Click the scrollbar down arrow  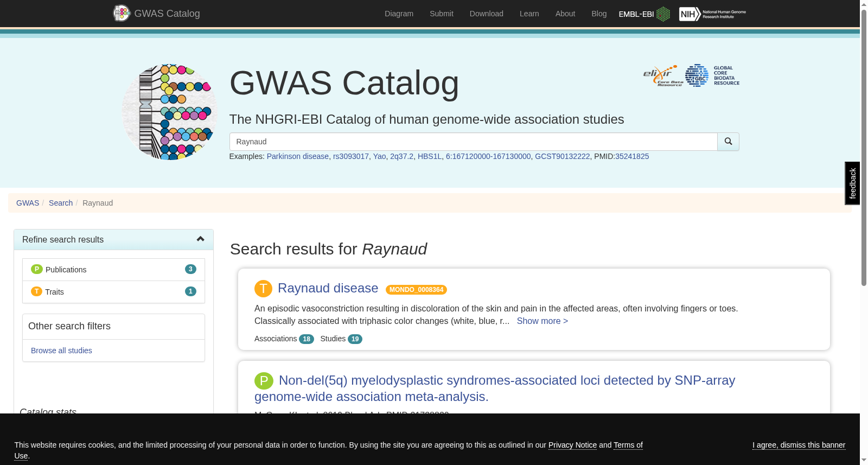(864, 460)
